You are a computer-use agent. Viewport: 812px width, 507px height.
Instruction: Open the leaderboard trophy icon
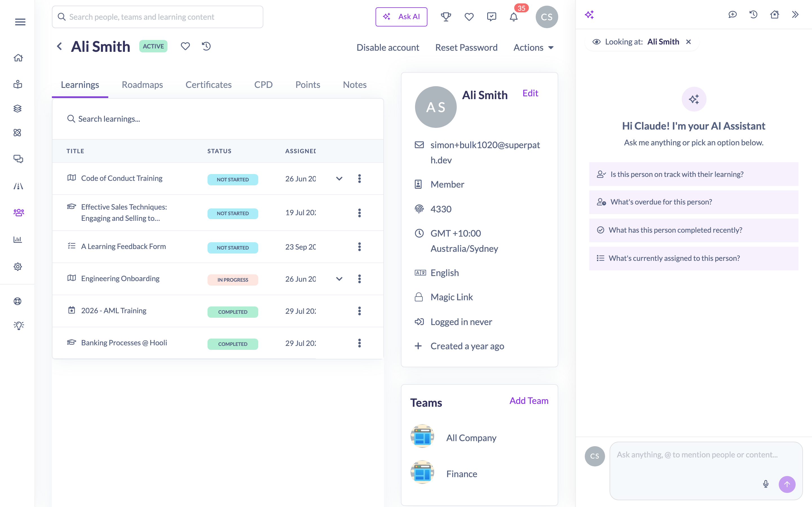(445, 17)
